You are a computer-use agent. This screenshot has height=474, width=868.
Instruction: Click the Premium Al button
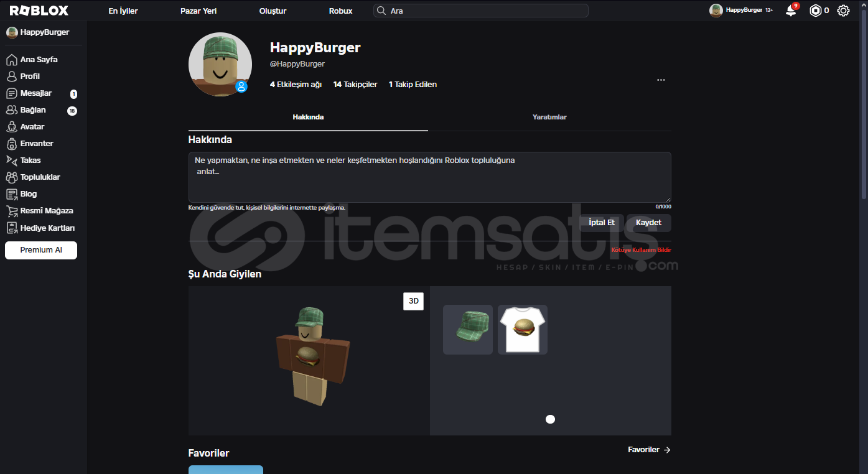41,250
